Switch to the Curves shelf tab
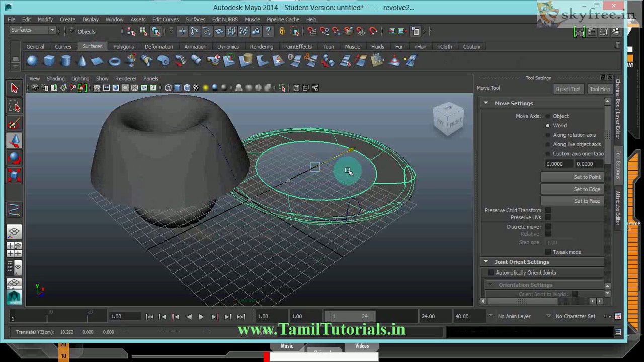Image resolution: width=644 pixels, height=362 pixels. [x=63, y=47]
